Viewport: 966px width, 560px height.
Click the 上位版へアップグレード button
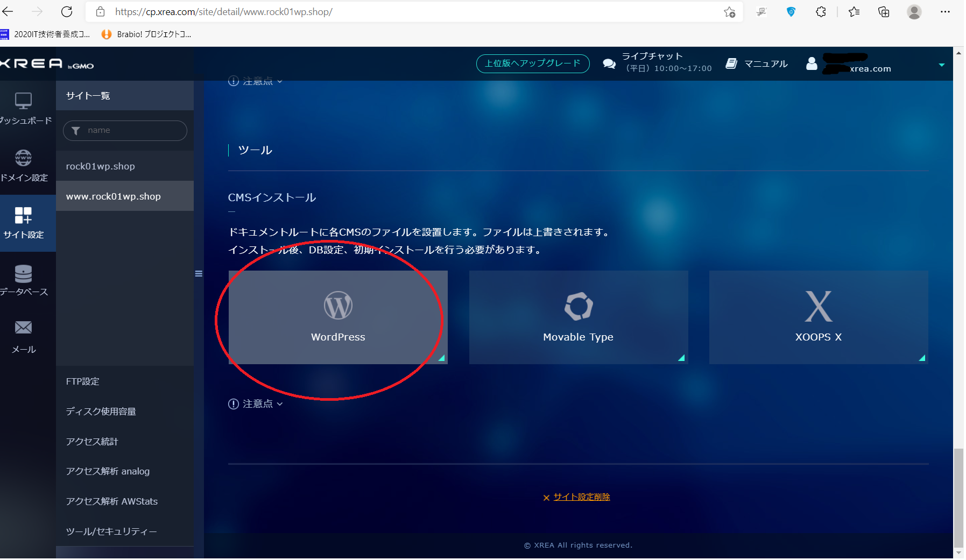(533, 63)
